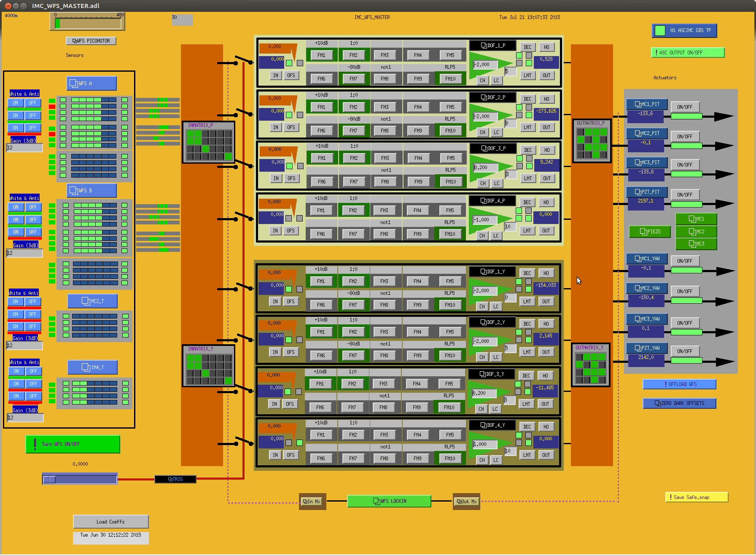Click the IM4_T Gain (3dB) field
Screen dimensions: 756x556
click(x=26, y=418)
